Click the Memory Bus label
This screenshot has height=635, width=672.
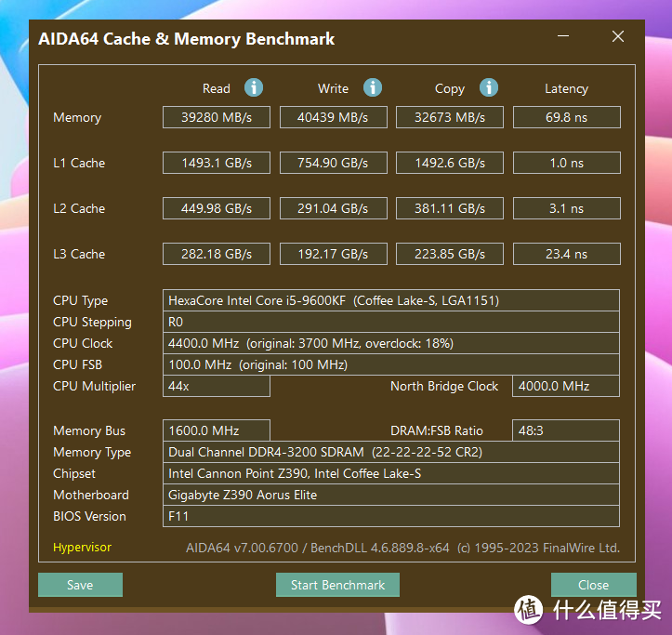pyautogui.click(x=89, y=430)
